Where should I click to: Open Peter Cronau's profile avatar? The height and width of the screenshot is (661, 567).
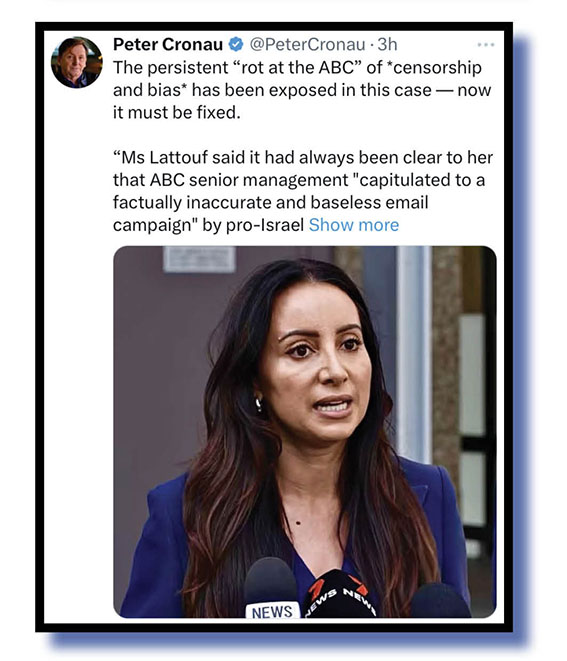pos(76,62)
